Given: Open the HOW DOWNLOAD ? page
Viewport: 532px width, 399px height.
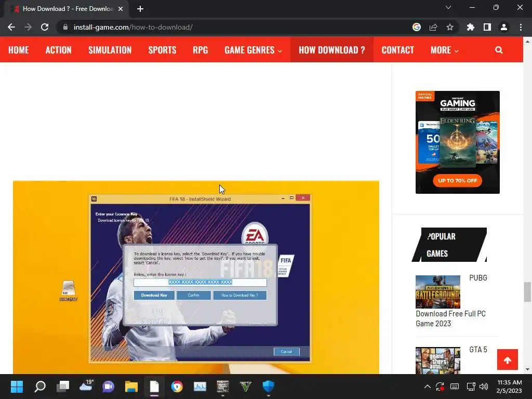Looking at the screenshot, I should point(332,50).
